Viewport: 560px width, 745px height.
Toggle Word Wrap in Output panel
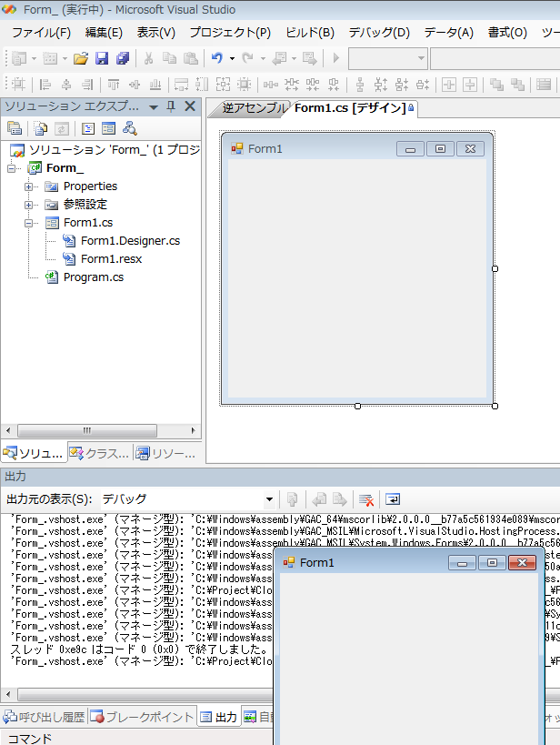click(x=393, y=499)
